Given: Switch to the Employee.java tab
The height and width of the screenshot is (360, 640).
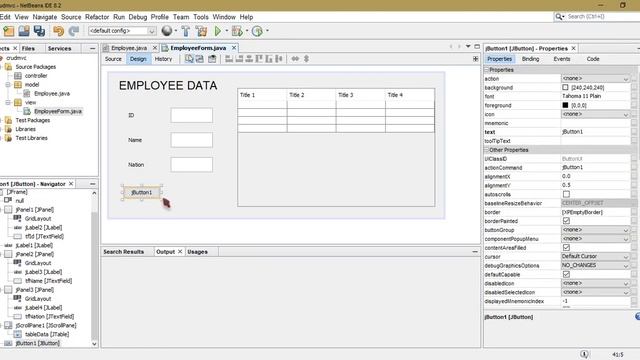Looking at the screenshot, I should (129, 48).
